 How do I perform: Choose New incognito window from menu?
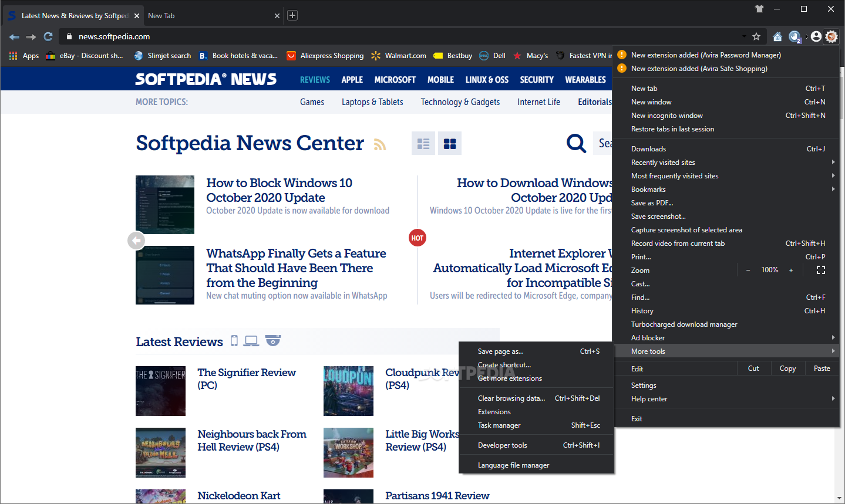click(x=726, y=116)
